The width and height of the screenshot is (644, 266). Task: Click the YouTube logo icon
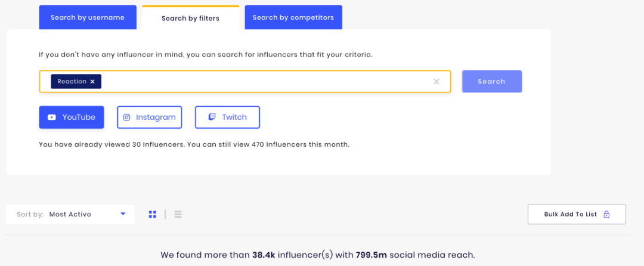tap(52, 117)
